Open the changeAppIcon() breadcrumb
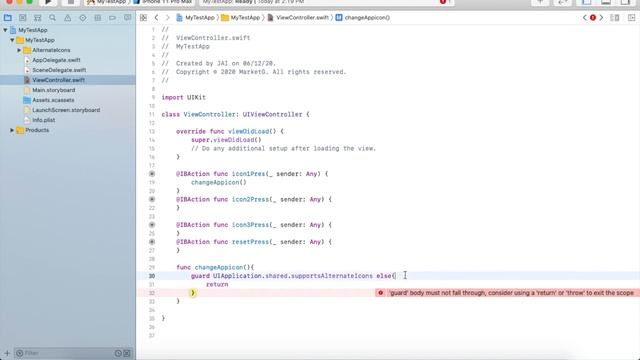 click(x=363, y=18)
